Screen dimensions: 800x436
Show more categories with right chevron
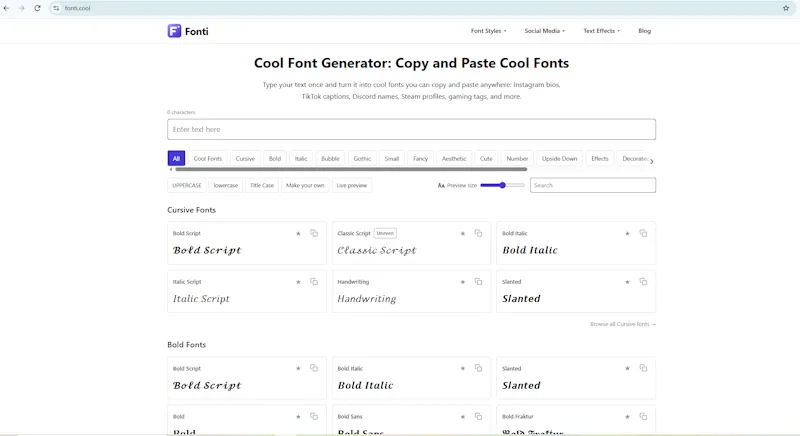click(x=652, y=162)
